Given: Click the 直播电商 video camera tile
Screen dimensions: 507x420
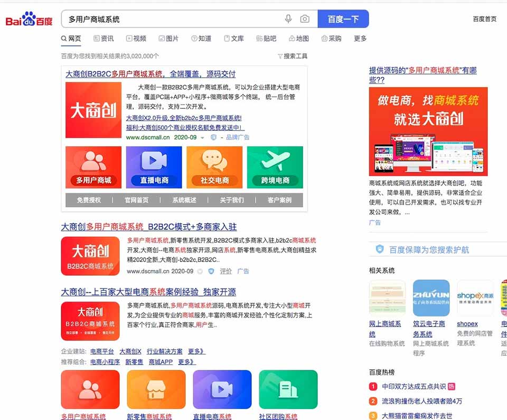Looking at the screenshot, I should point(154,167).
